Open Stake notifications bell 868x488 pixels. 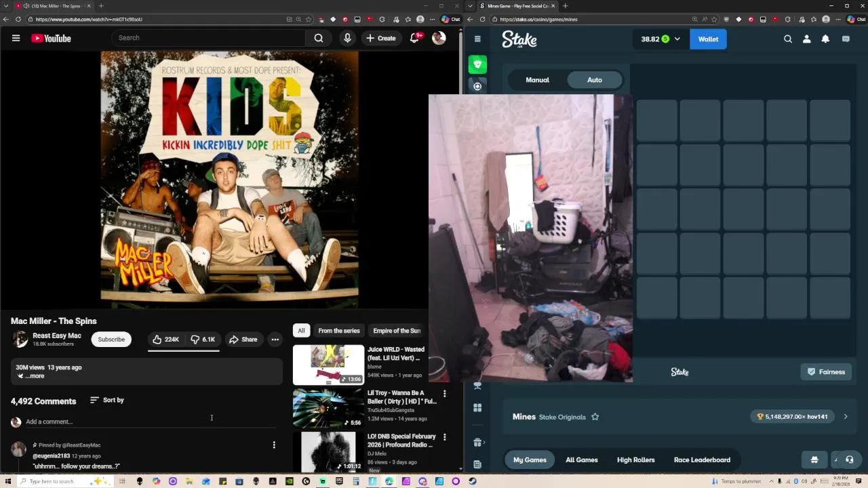pos(825,39)
